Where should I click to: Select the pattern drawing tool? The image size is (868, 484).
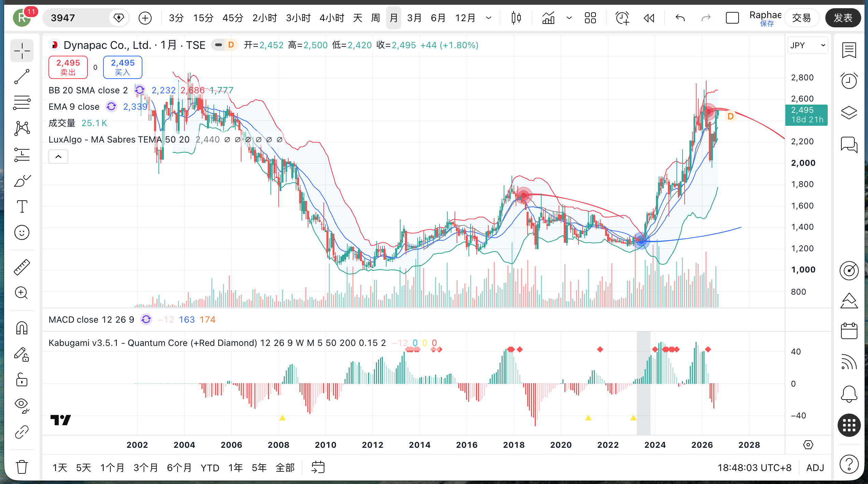[x=22, y=129]
